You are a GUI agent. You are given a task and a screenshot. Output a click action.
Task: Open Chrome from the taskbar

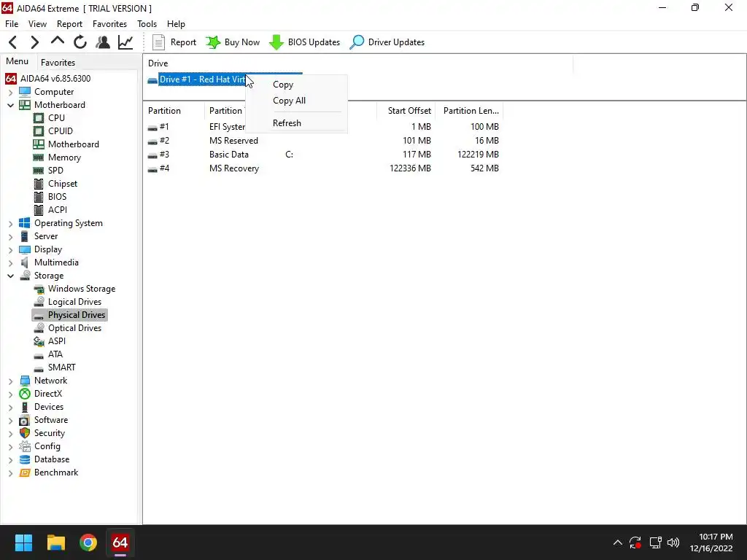tap(88, 542)
